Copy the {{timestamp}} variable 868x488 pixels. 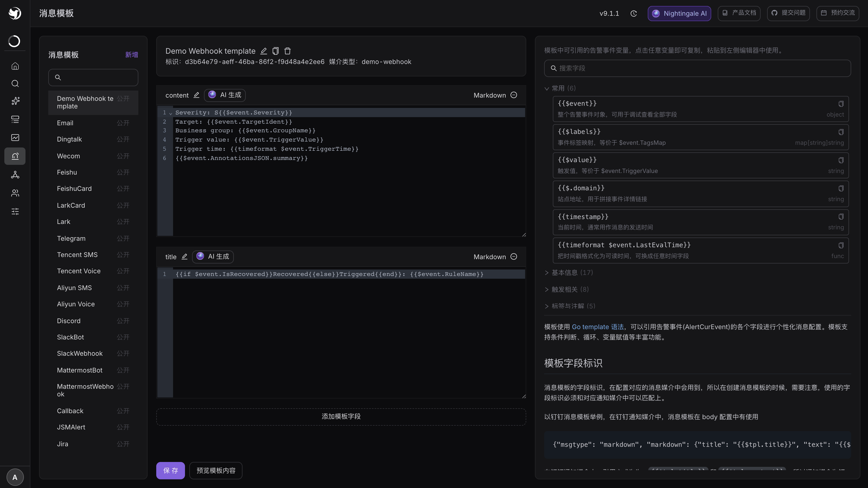[841, 217]
